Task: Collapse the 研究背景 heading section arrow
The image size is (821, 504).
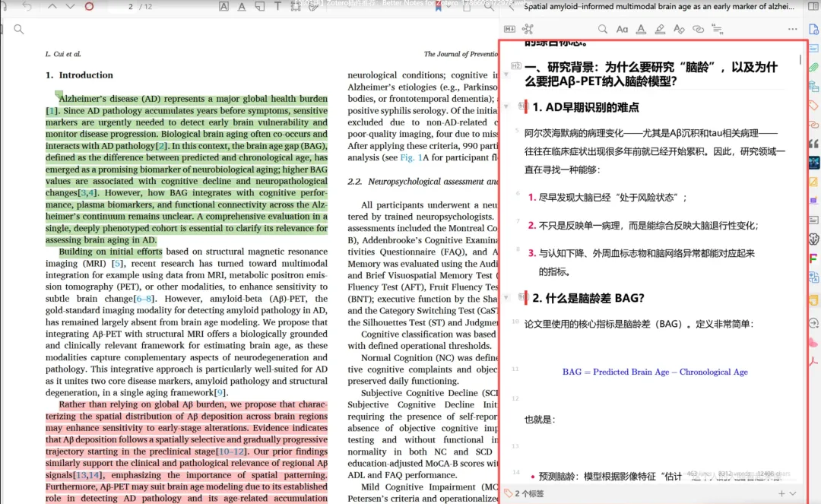Action: (506, 74)
